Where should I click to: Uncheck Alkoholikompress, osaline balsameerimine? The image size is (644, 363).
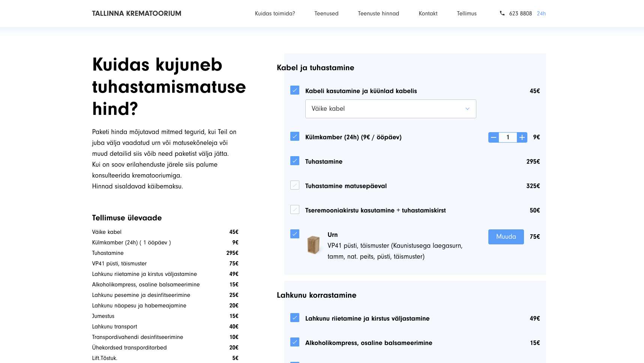pyautogui.click(x=295, y=342)
